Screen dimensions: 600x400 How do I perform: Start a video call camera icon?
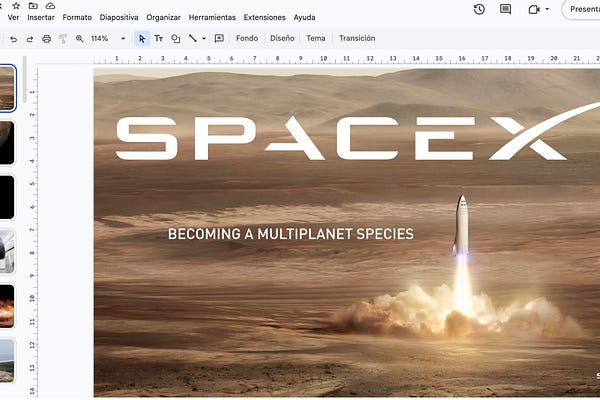534,9
